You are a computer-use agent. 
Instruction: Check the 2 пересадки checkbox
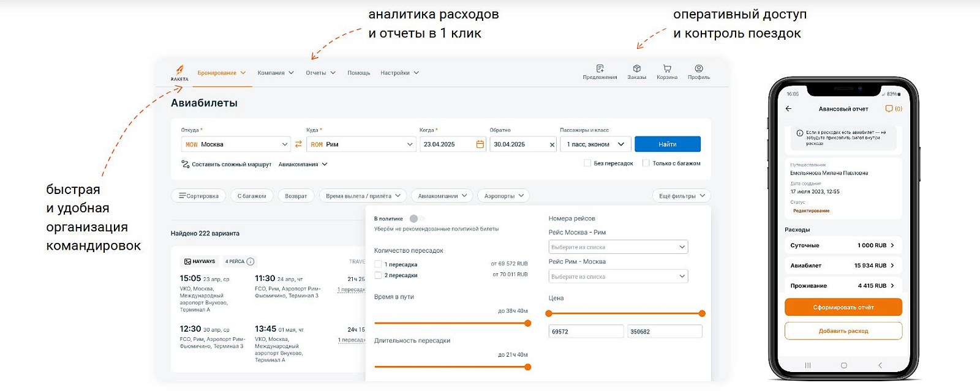tap(378, 275)
